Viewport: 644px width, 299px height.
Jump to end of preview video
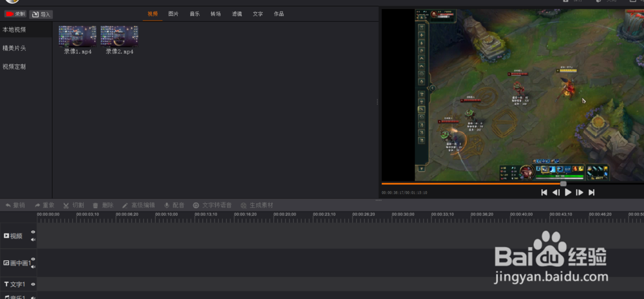pyautogui.click(x=591, y=192)
